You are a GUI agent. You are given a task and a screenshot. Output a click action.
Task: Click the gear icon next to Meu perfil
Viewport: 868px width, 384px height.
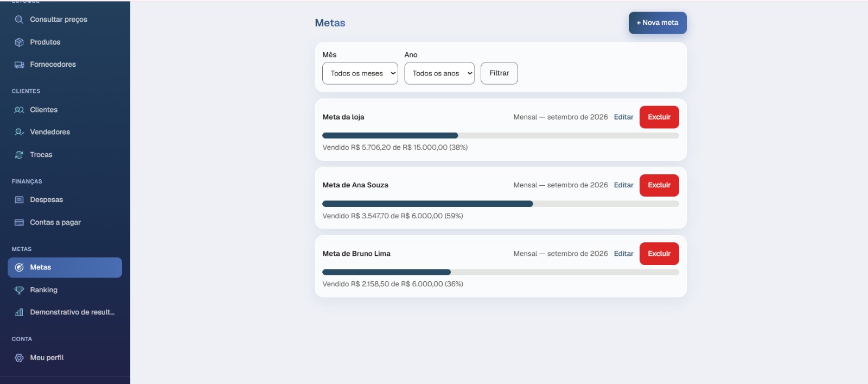pyautogui.click(x=19, y=358)
